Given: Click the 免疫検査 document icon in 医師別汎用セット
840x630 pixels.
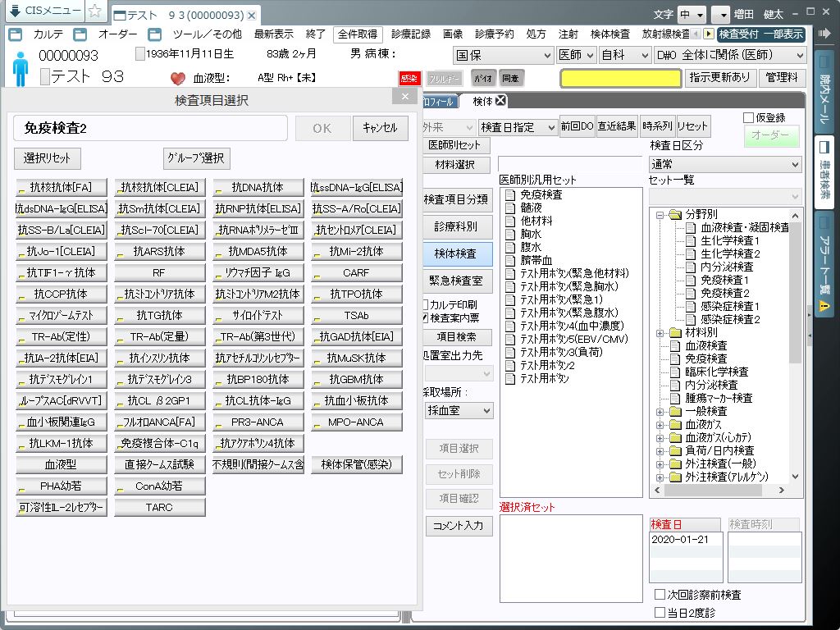Looking at the screenshot, I should point(510,194).
